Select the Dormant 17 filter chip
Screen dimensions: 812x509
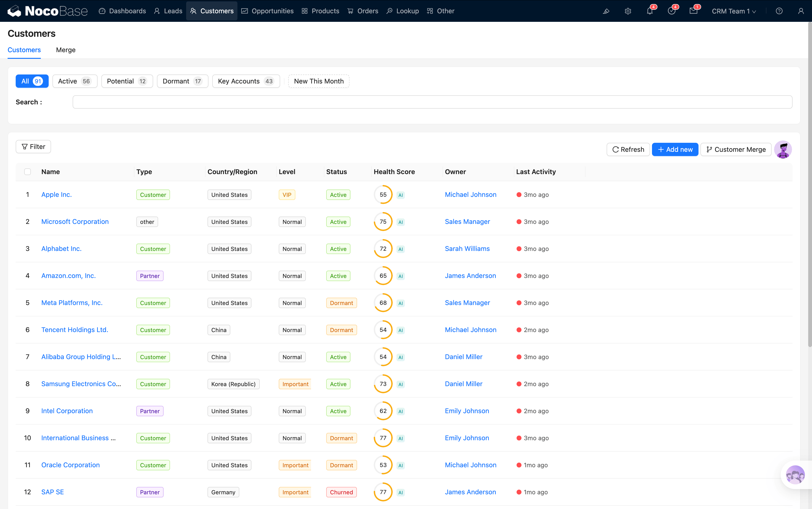coord(182,81)
